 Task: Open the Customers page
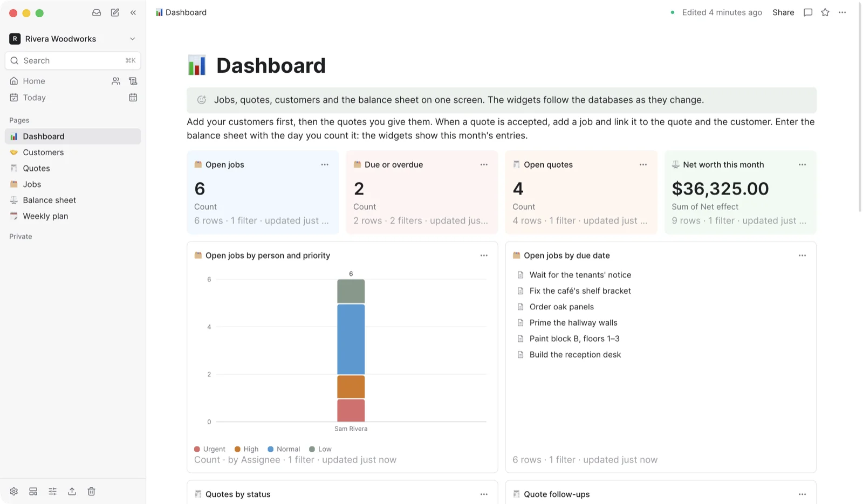click(x=73, y=153)
